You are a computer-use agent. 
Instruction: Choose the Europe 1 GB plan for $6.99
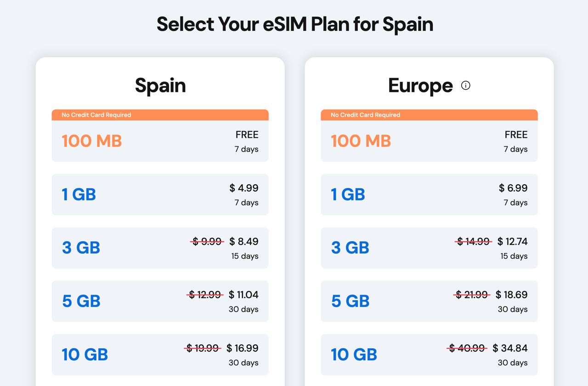429,194
